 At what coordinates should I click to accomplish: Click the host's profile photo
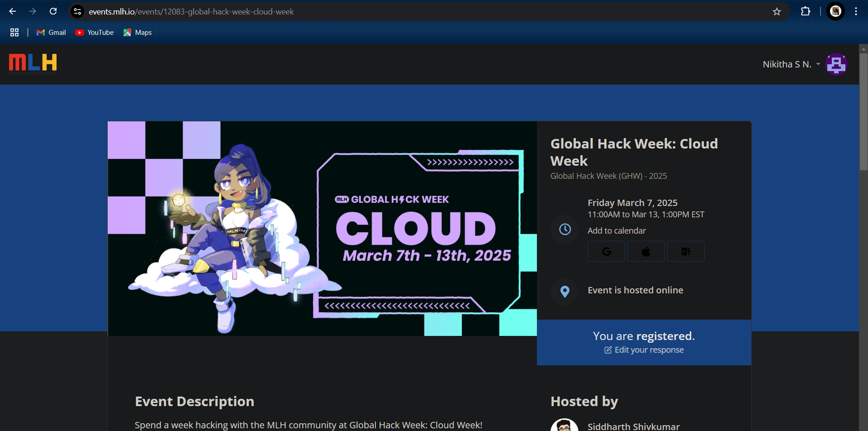coord(564,426)
